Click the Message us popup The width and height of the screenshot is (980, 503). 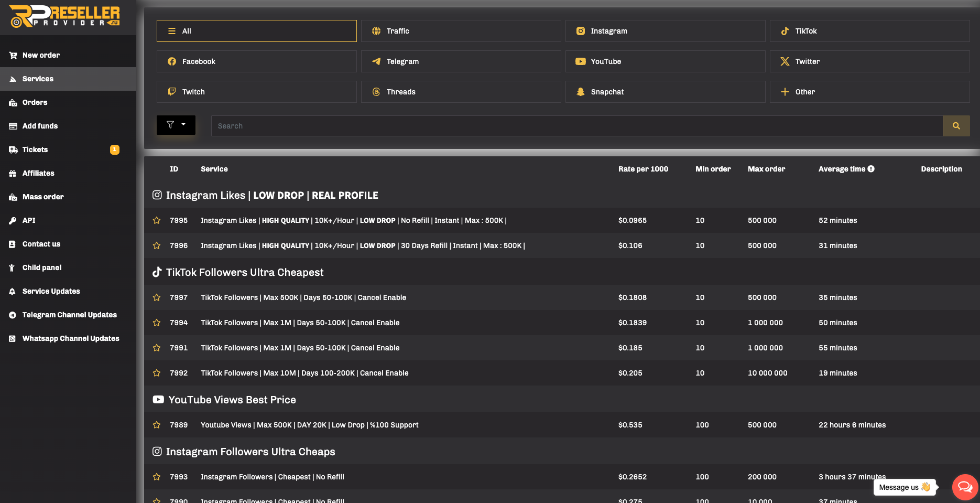click(904, 487)
